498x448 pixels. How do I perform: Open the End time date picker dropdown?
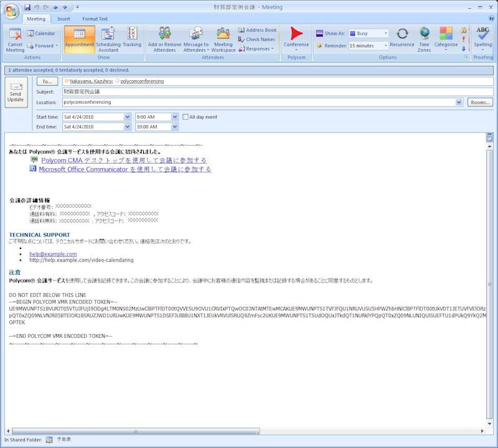coord(127,127)
